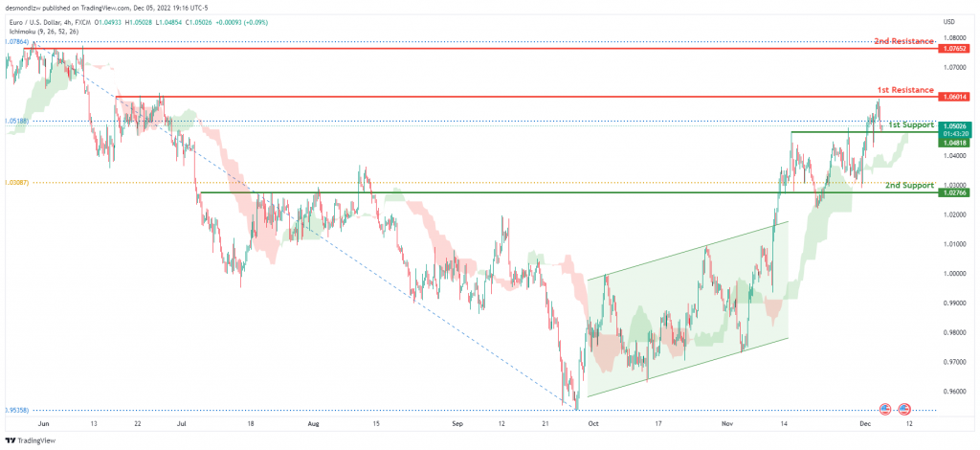Viewport: 980px width, 450px height.
Task: Select the 2nd Support text label
Action: point(909,186)
